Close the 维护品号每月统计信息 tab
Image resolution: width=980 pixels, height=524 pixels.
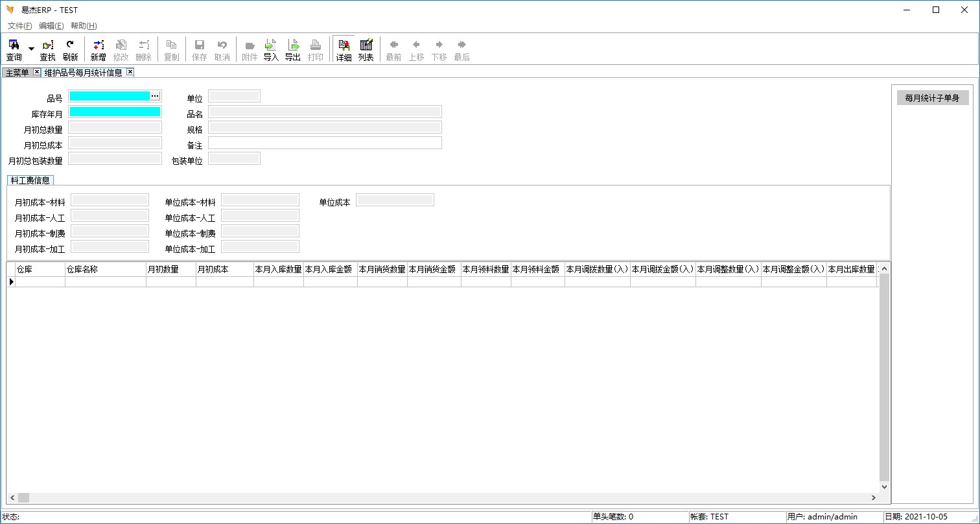(x=130, y=72)
